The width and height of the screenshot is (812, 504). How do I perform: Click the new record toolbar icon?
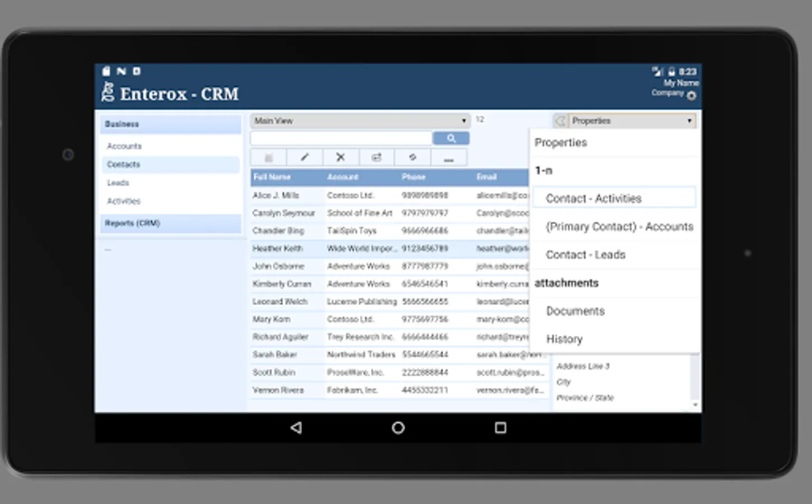click(x=268, y=157)
